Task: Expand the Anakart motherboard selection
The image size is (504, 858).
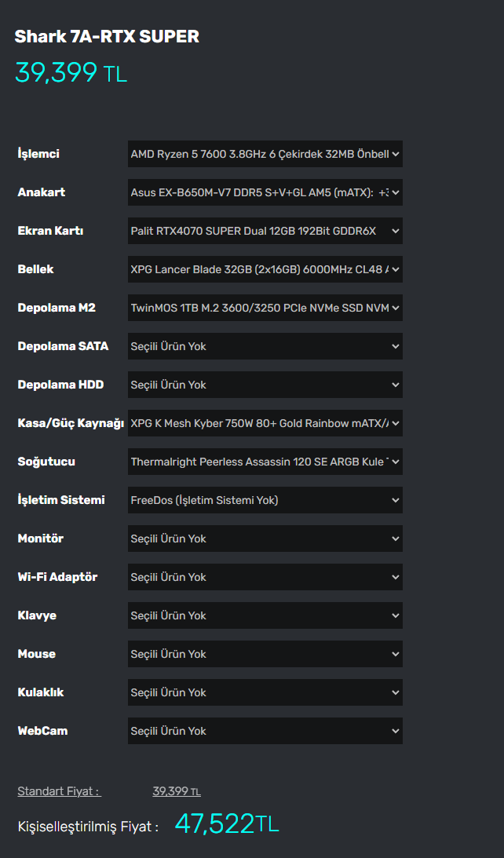Action: [265, 192]
